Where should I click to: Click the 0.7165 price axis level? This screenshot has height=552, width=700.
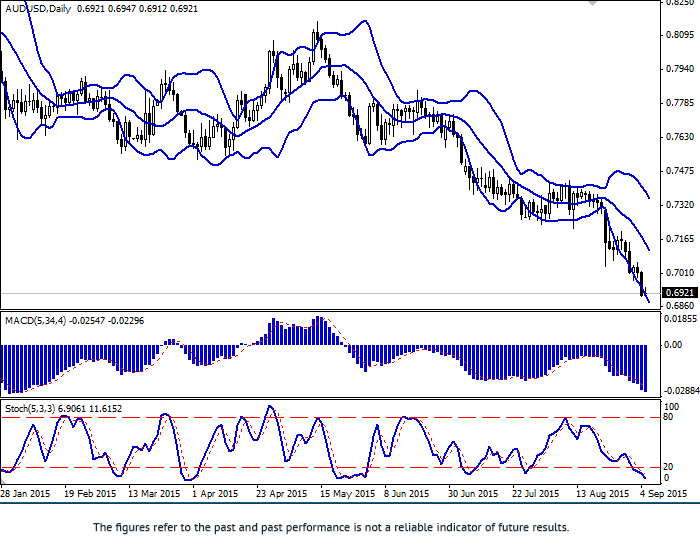(680, 238)
